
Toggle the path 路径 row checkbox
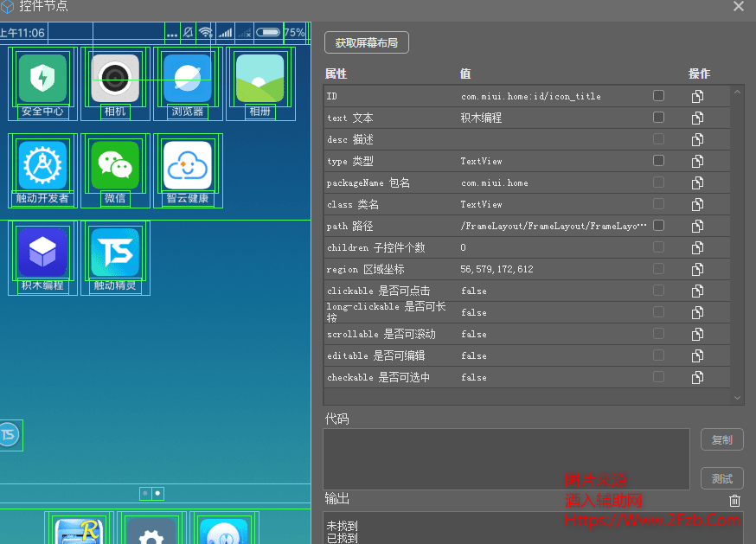659,226
